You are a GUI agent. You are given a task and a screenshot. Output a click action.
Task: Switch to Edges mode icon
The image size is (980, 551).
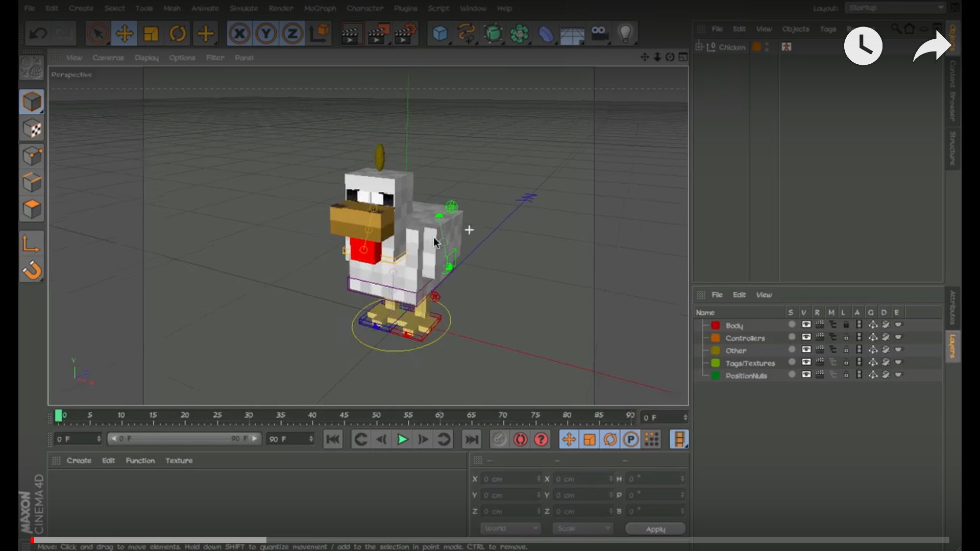tap(32, 183)
